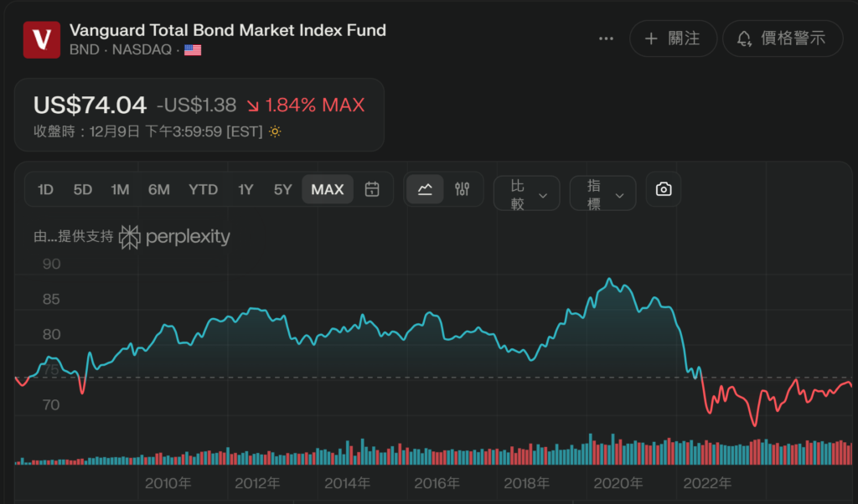Switch to the line chart view icon
This screenshot has height=504, width=858.
click(x=425, y=189)
